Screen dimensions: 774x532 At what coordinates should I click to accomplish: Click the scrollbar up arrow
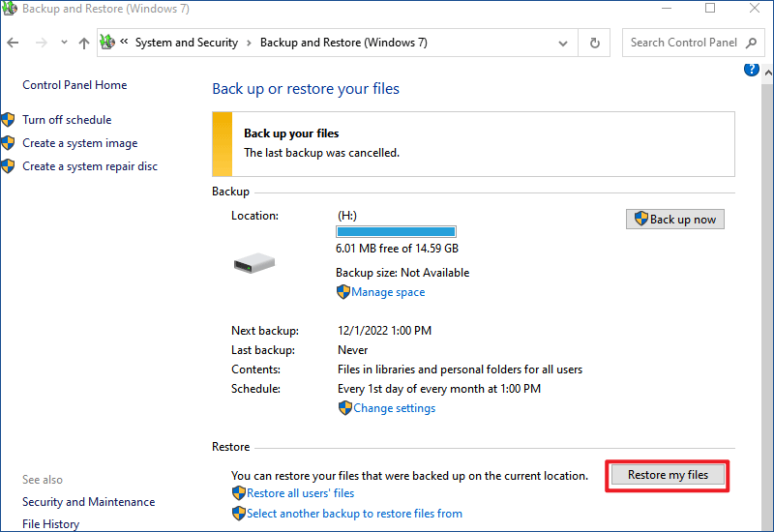coord(768,73)
